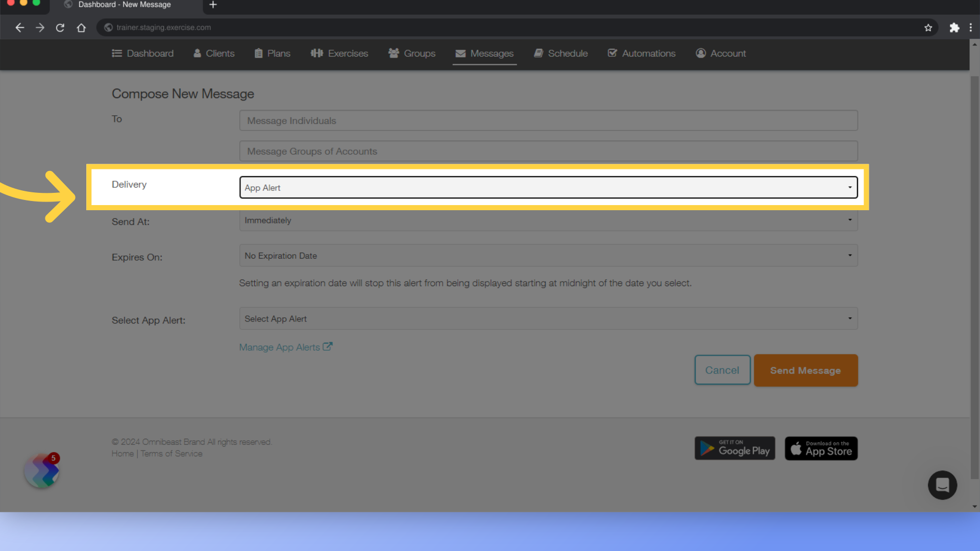Click the Exercises navigation icon
The width and height of the screenshot is (980, 551).
point(316,53)
